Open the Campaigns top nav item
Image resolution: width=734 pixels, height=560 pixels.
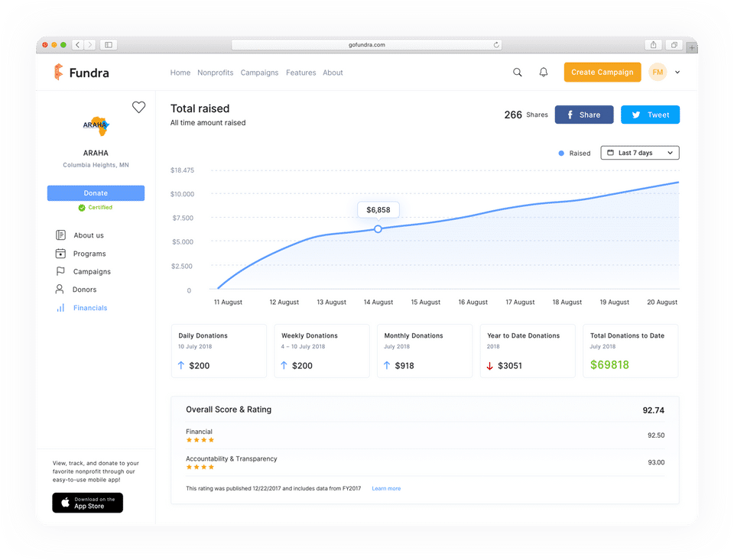pyautogui.click(x=259, y=73)
